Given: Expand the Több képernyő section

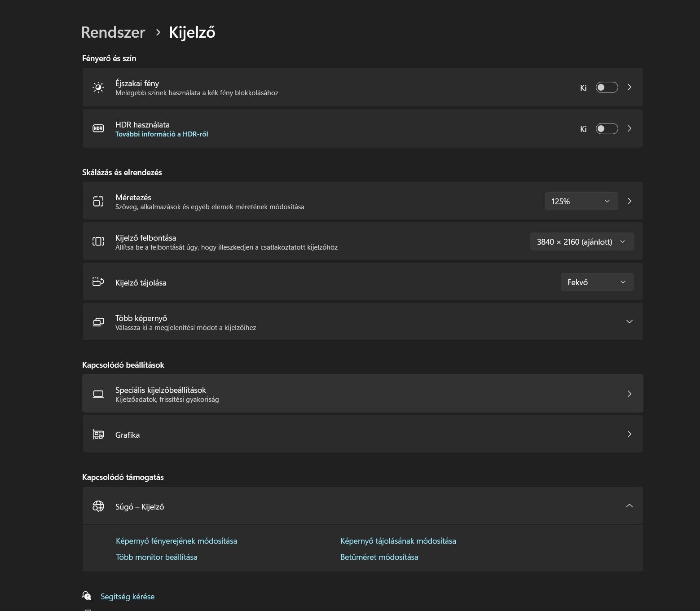Looking at the screenshot, I should [629, 321].
